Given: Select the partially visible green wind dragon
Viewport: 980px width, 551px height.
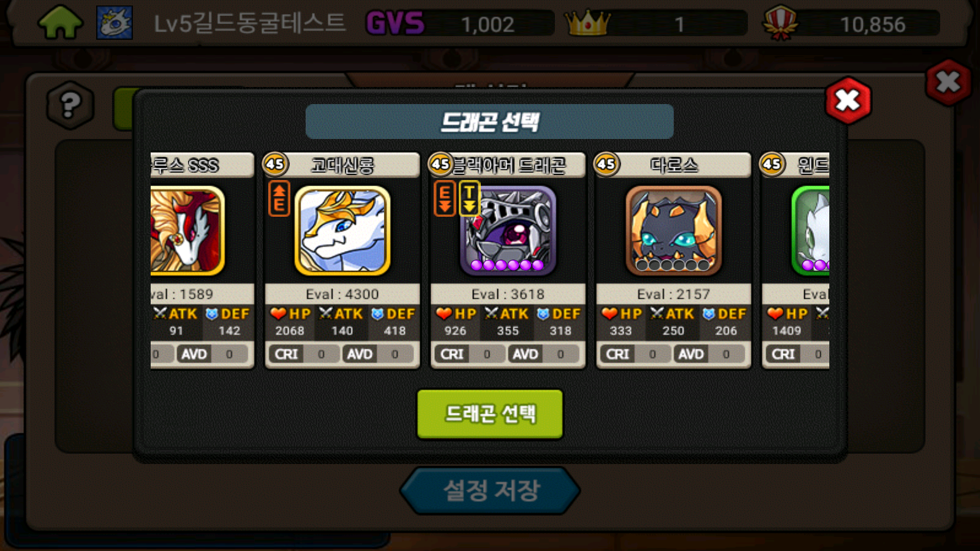Looking at the screenshot, I should pos(810,231).
